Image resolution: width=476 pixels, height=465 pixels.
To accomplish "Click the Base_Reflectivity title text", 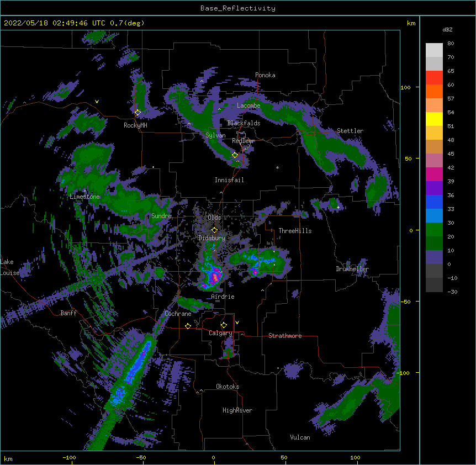I will click(238, 8).
